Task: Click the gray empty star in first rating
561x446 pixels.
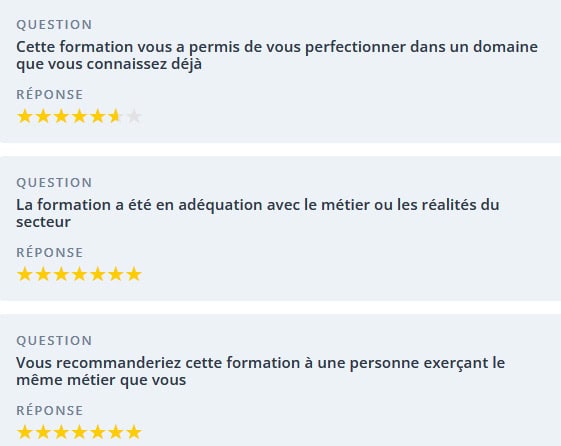Action: click(x=134, y=117)
